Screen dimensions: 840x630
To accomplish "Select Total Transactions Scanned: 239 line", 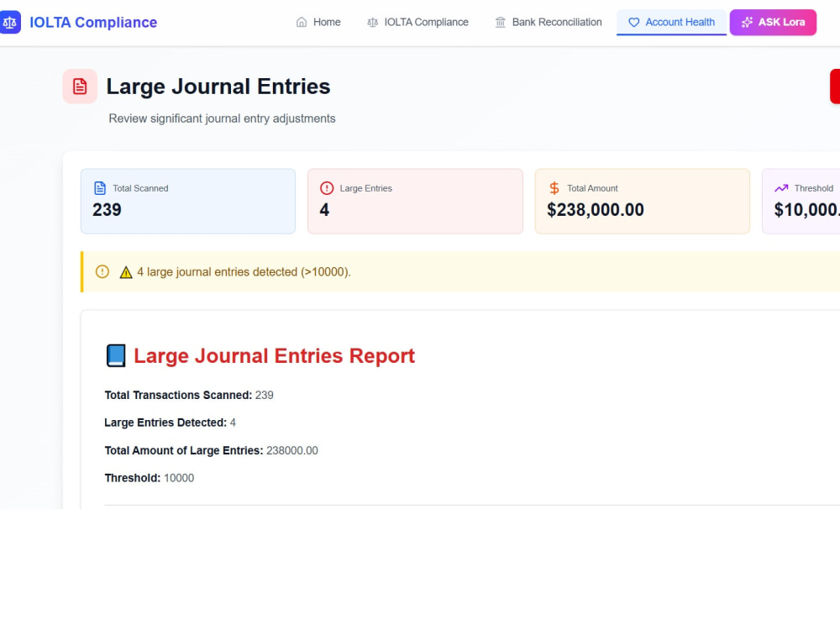I will [x=188, y=396].
